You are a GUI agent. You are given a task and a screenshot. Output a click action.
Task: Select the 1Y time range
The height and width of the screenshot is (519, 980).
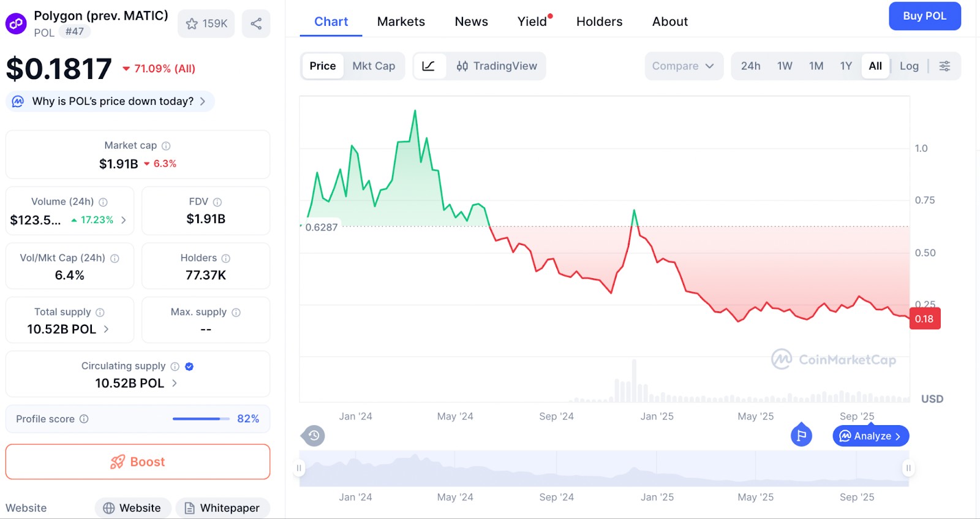(846, 66)
